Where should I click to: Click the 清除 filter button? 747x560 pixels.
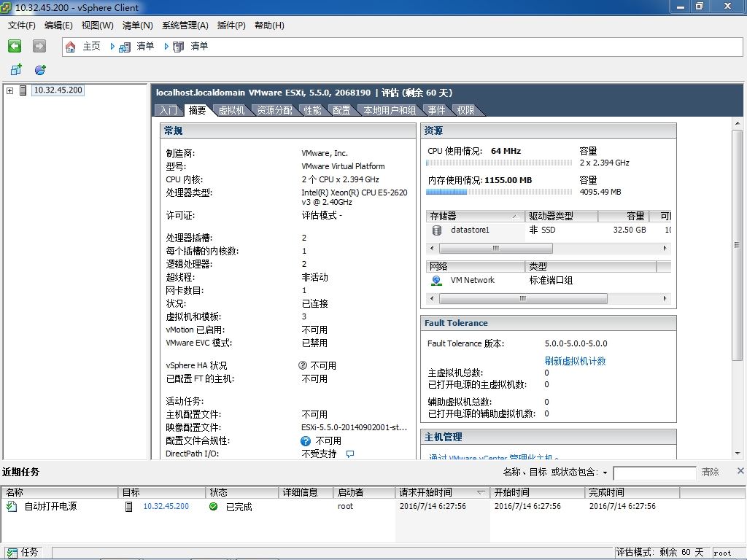(710, 472)
